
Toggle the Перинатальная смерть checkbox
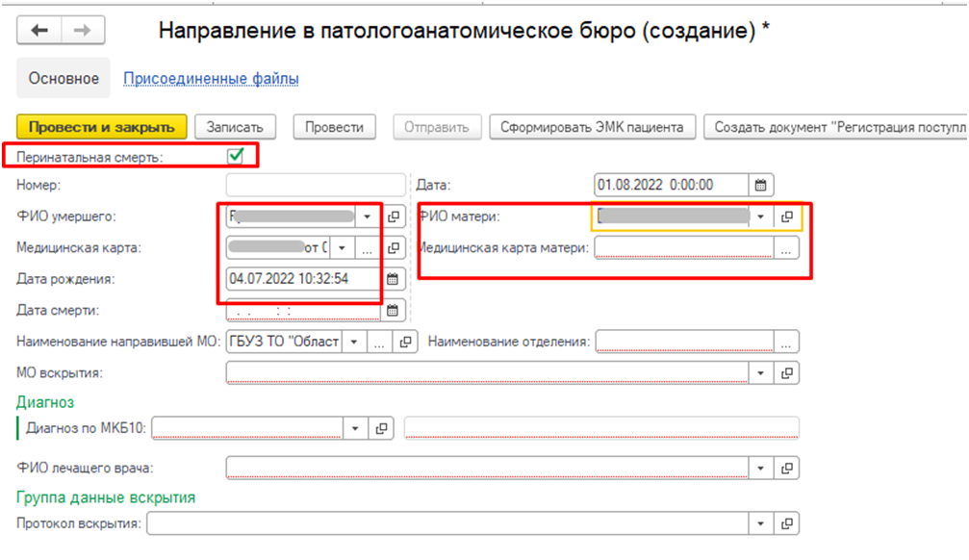click(x=234, y=155)
